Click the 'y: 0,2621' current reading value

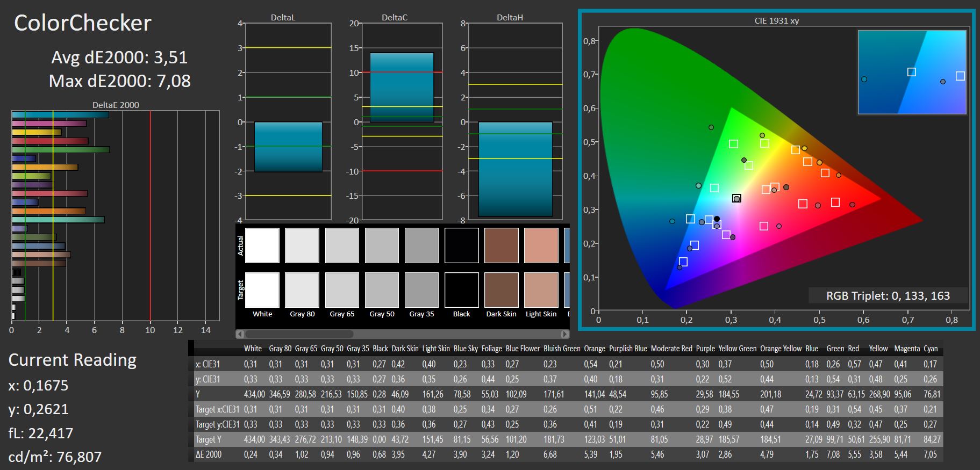tap(38, 409)
